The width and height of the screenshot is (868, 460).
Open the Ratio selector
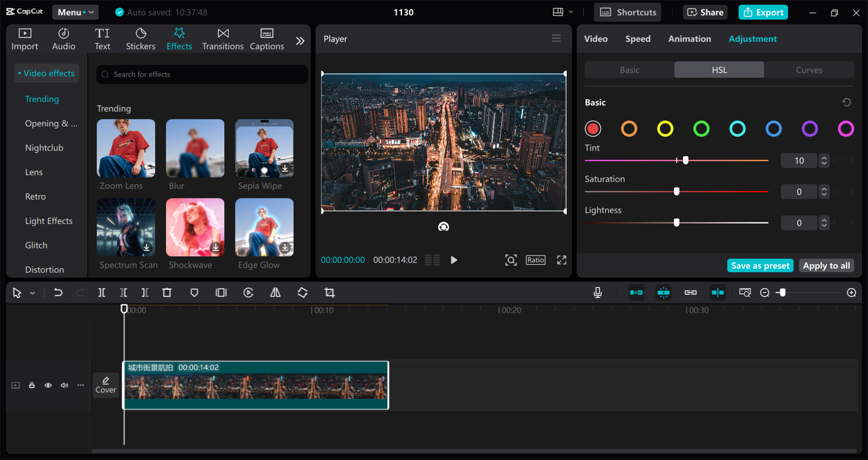pos(535,260)
